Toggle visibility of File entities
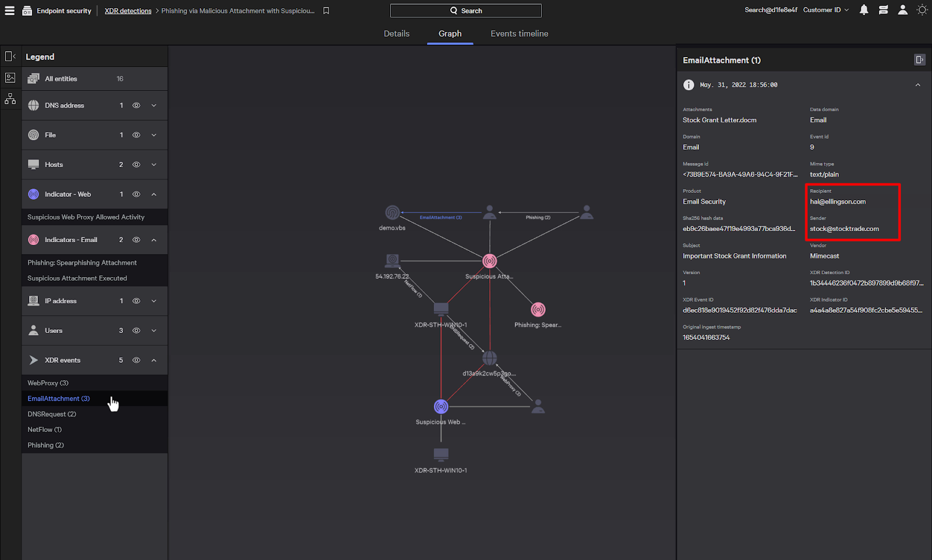Image resolution: width=932 pixels, height=560 pixels. point(136,135)
